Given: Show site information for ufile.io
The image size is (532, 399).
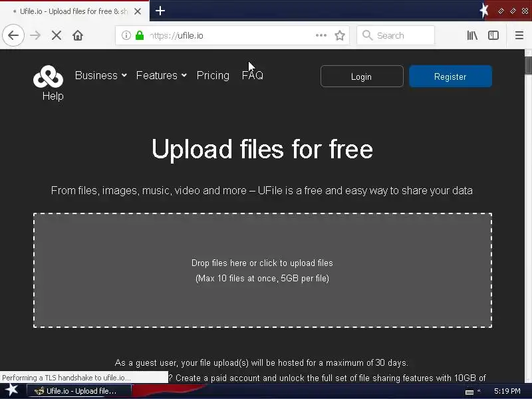Looking at the screenshot, I should pyautogui.click(x=126, y=35).
